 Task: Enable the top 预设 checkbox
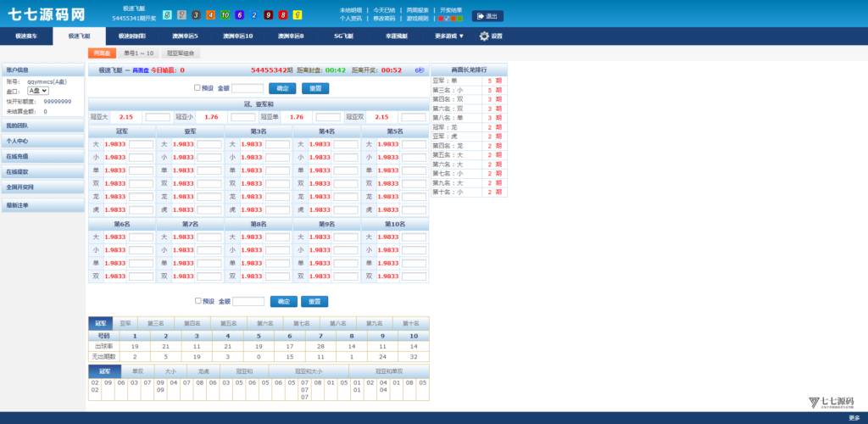pyautogui.click(x=198, y=87)
